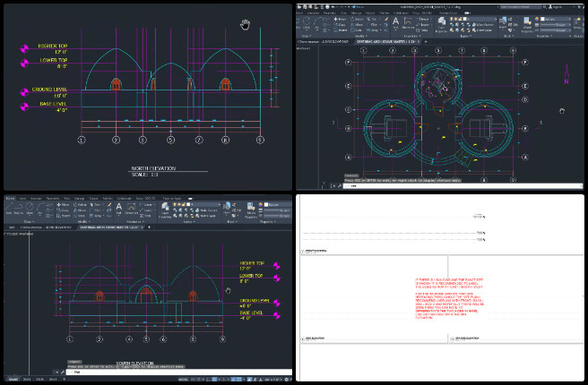Click the ByLayer color swatch in South Elevation window

pyautogui.click(x=266, y=205)
